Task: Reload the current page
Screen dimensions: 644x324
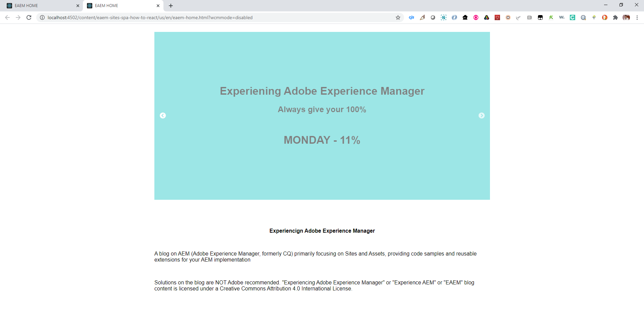Action: [x=29, y=17]
